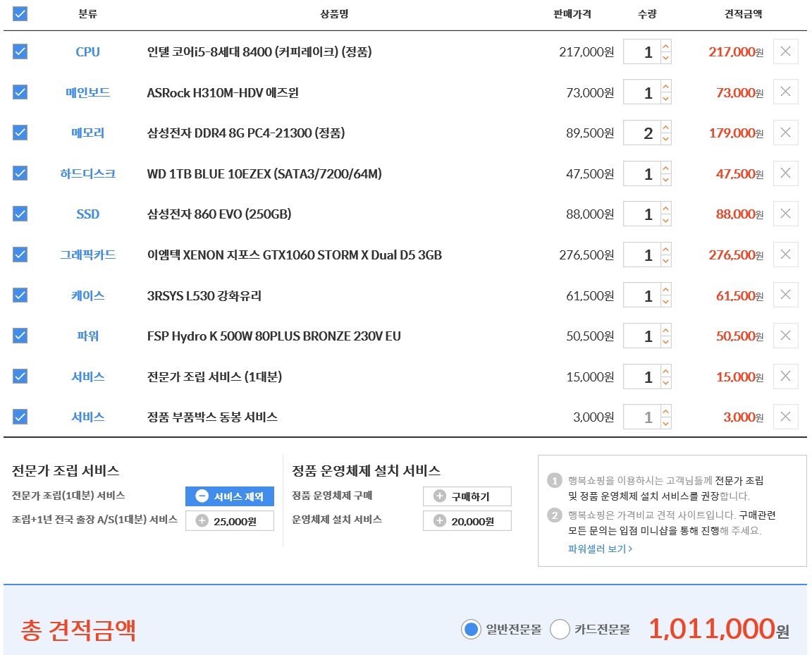Delete 정품 부품박스 동봉 서비스 row via X
The image size is (812, 655).
[785, 417]
